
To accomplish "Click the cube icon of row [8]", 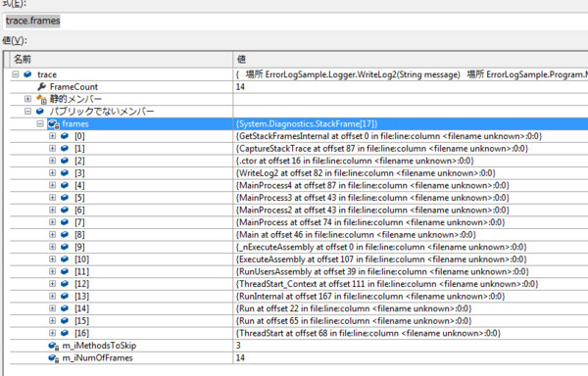I will pos(65,234).
